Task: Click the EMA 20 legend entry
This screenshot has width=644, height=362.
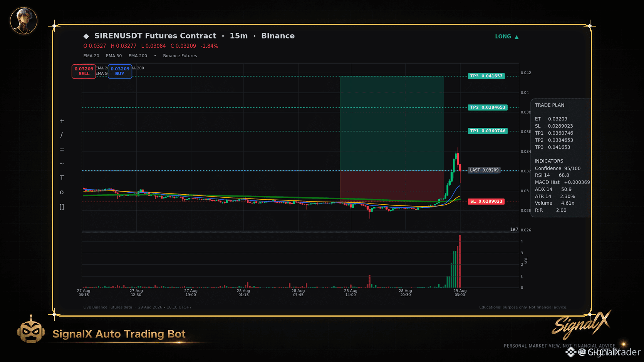Action: [91, 56]
